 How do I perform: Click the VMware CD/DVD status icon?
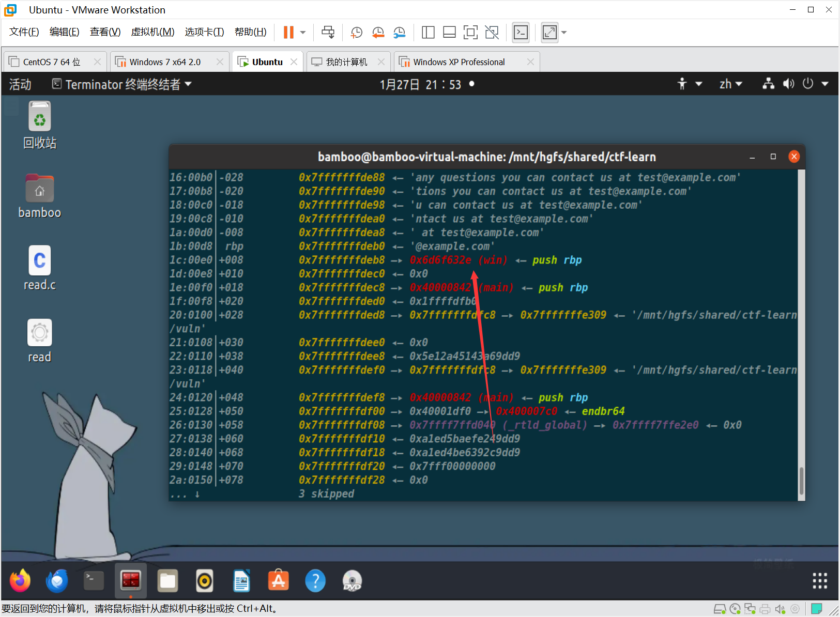pos(735,609)
